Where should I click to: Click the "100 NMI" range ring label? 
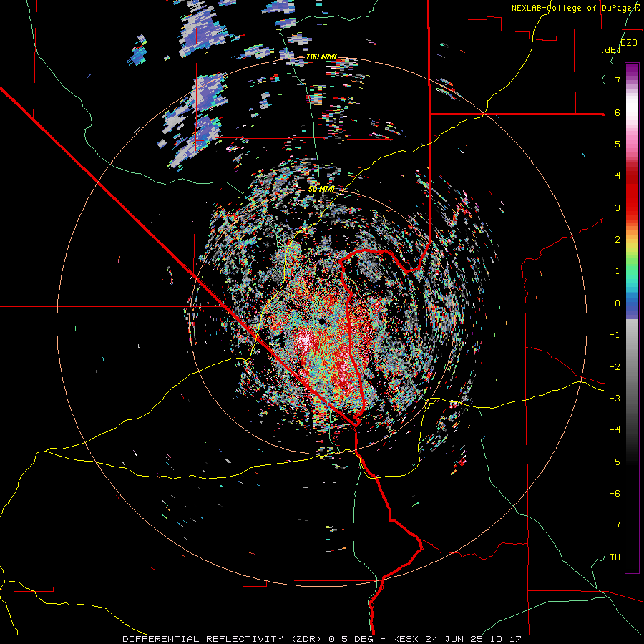321,57
